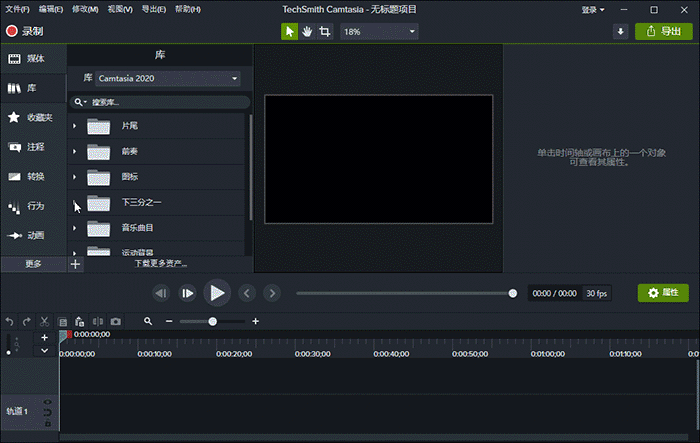This screenshot has width=700, height=443.
Task: Undo the last action
Action: coord(9,322)
